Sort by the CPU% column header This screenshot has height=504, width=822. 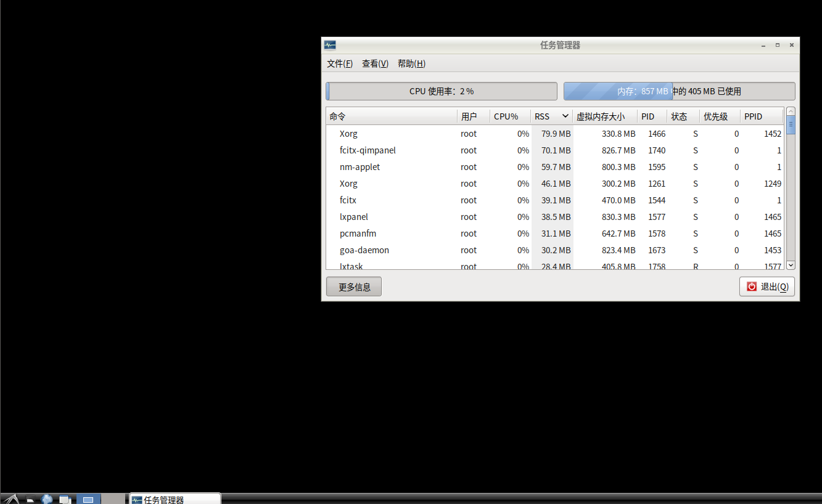(511, 116)
